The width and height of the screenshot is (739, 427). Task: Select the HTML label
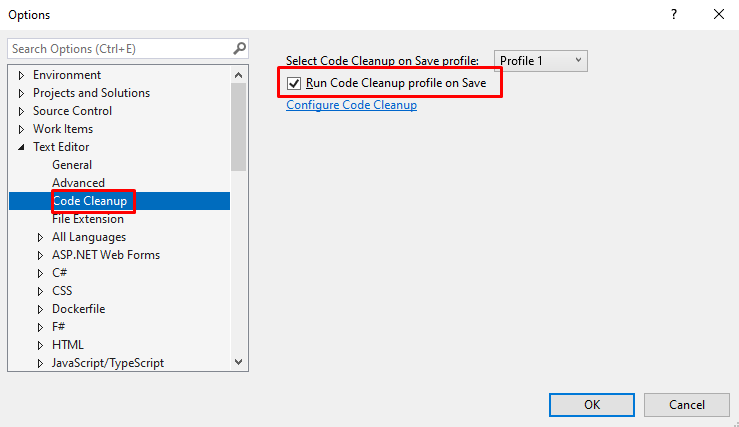(67, 345)
